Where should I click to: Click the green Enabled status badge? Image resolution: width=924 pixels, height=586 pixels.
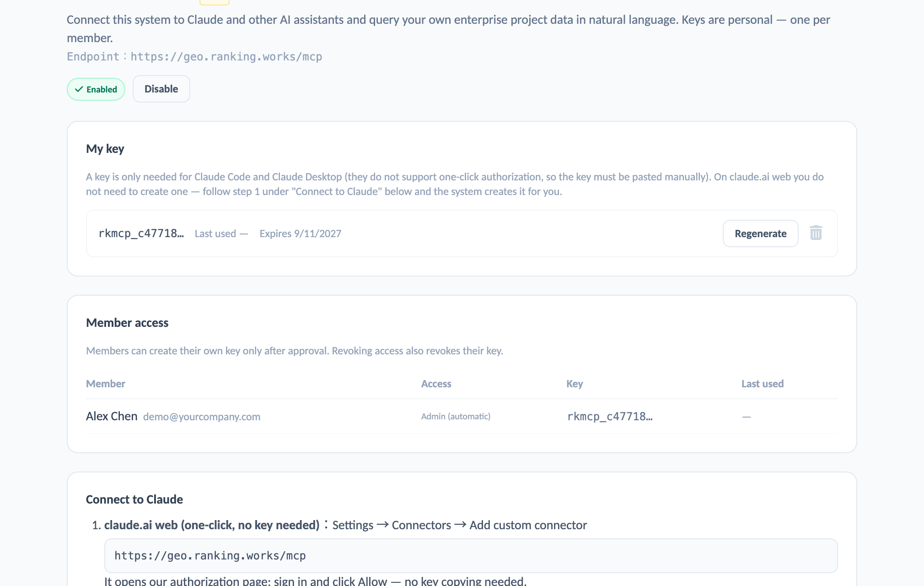[x=96, y=89]
